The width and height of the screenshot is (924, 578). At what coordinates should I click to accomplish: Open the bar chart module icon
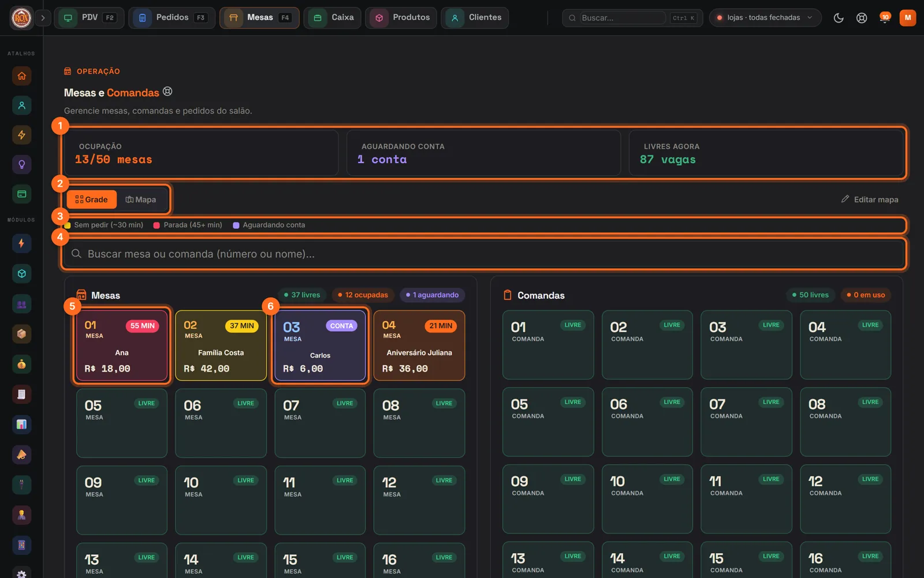(x=21, y=424)
